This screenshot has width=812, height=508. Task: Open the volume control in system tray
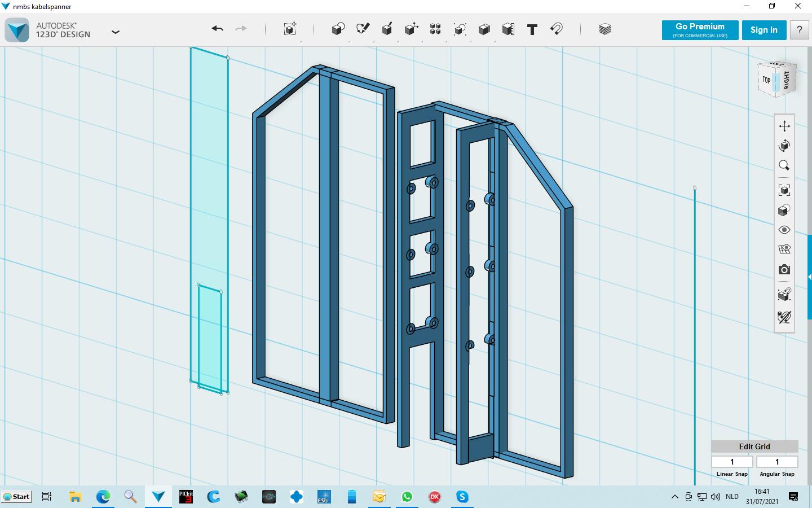[x=716, y=497]
